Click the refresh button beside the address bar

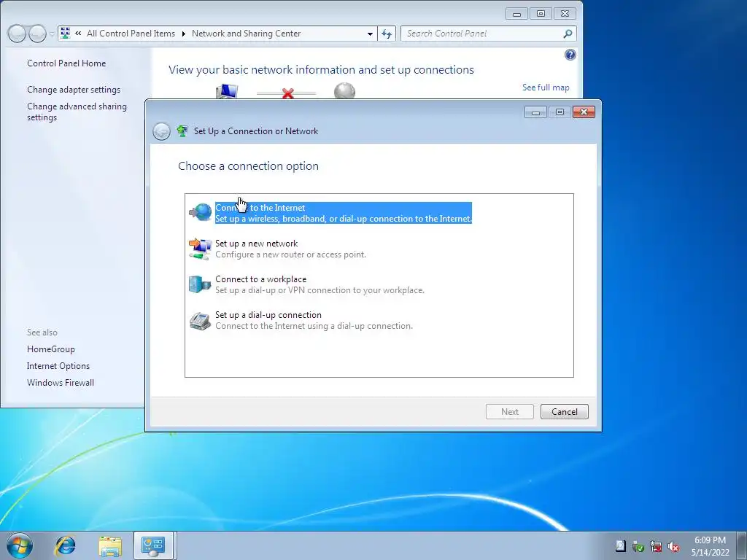tap(387, 34)
